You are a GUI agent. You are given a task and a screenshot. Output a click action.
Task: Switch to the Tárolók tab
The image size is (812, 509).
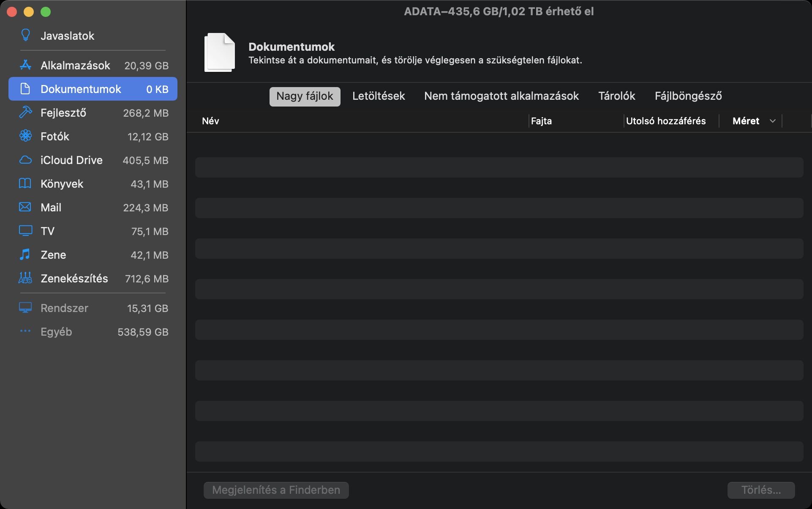616,96
